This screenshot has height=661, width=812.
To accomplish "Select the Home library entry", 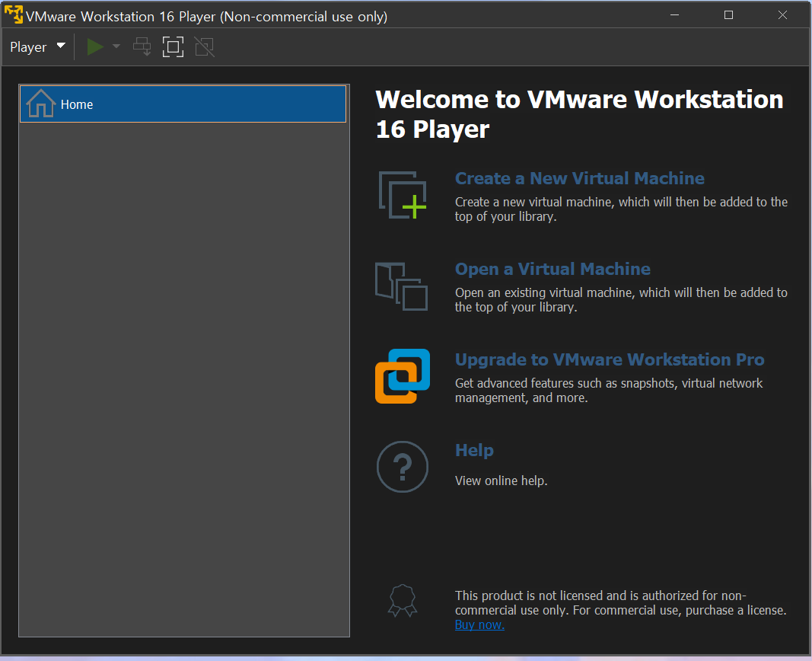I will pyautogui.click(x=183, y=104).
